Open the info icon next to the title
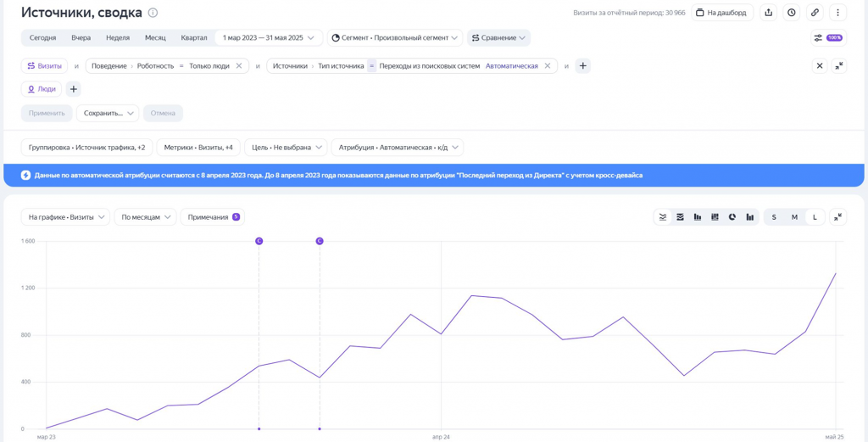 point(153,13)
